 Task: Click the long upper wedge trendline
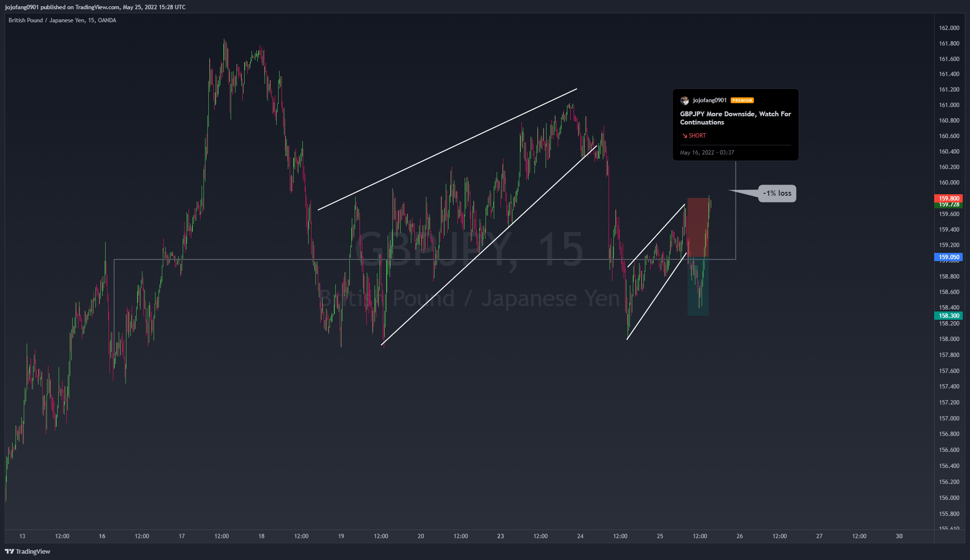click(447, 149)
